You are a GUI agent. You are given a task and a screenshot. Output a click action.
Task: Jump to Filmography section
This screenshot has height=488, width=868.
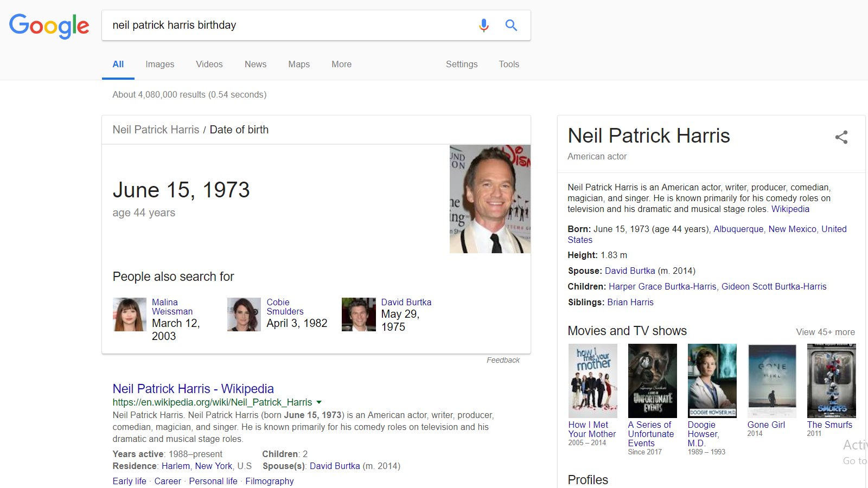click(x=270, y=481)
